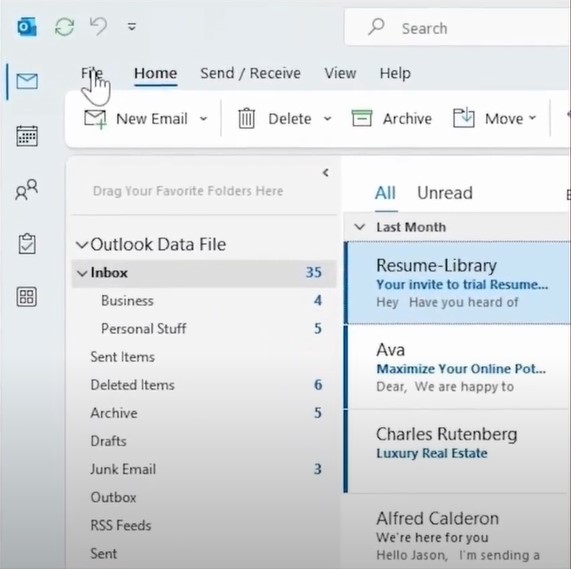Click inside the Search box
This screenshot has height=569, width=571.
[458, 28]
